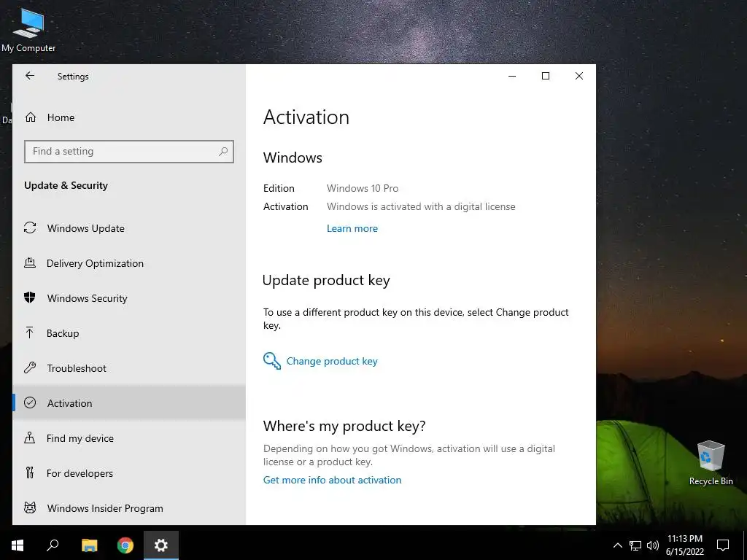Click the Learn more link
747x560 pixels.
352,228
